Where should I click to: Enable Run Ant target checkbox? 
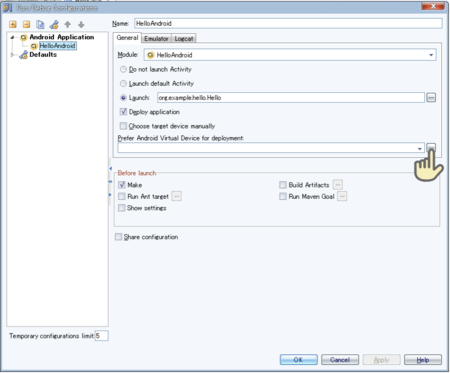tap(122, 196)
